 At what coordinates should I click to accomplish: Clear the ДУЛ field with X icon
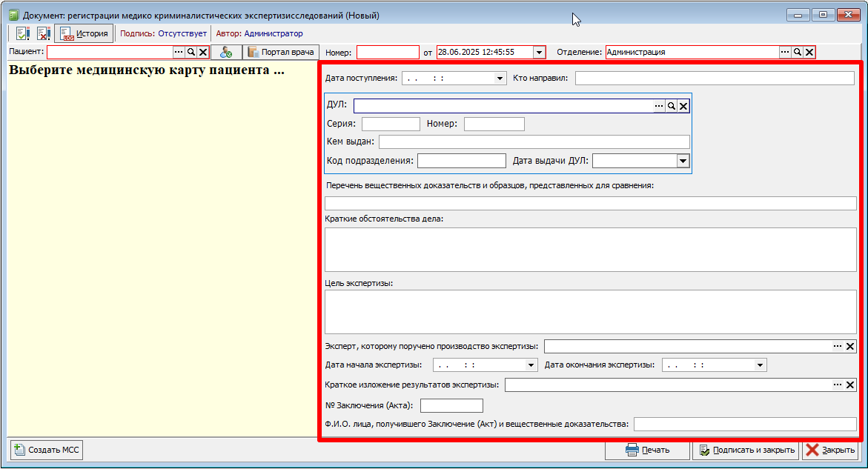pyautogui.click(x=683, y=106)
